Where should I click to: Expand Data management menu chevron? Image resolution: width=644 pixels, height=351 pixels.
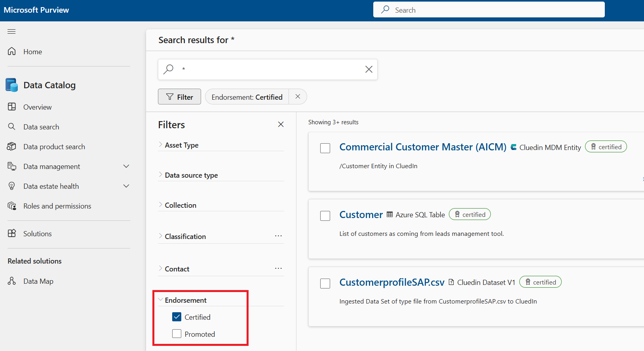click(126, 167)
